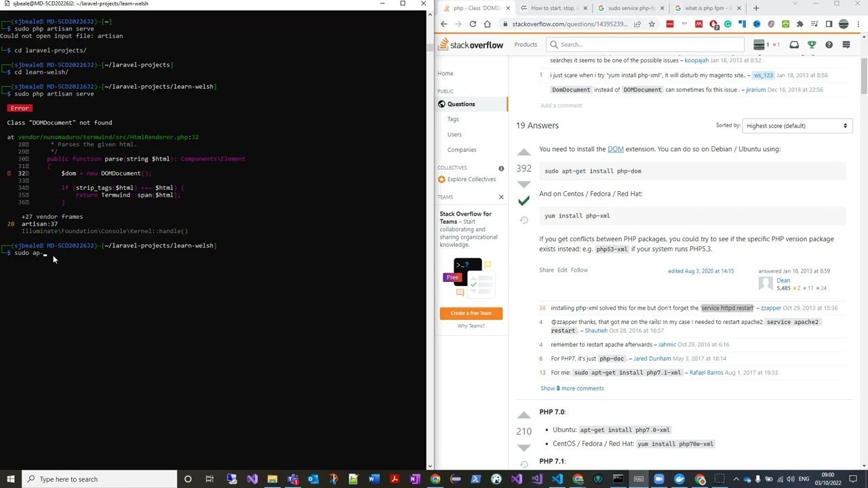
Task: Click red Error label in terminal
Action: (20, 108)
